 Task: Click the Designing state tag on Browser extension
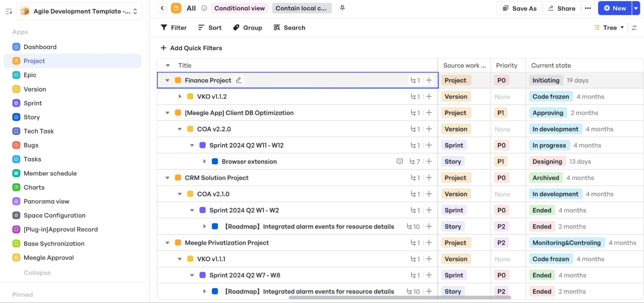[547, 161]
